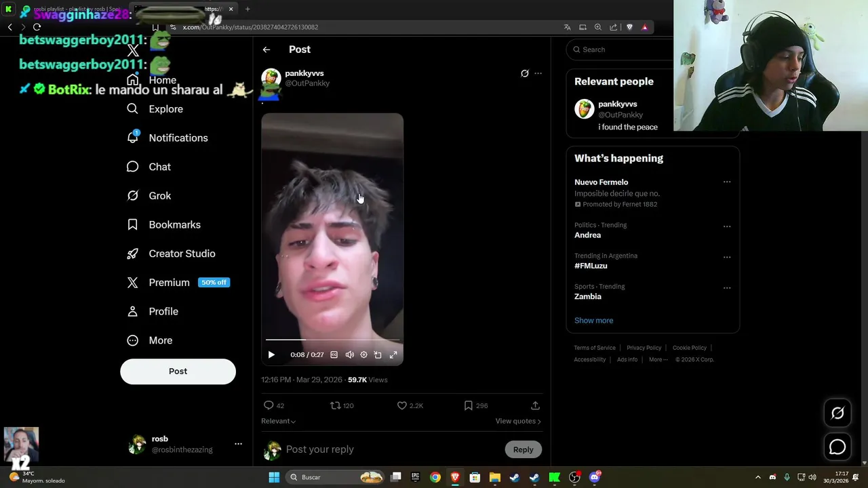Open options for #FMLuzu trend
The height and width of the screenshot is (488, 868).
(x=727, y=257)
